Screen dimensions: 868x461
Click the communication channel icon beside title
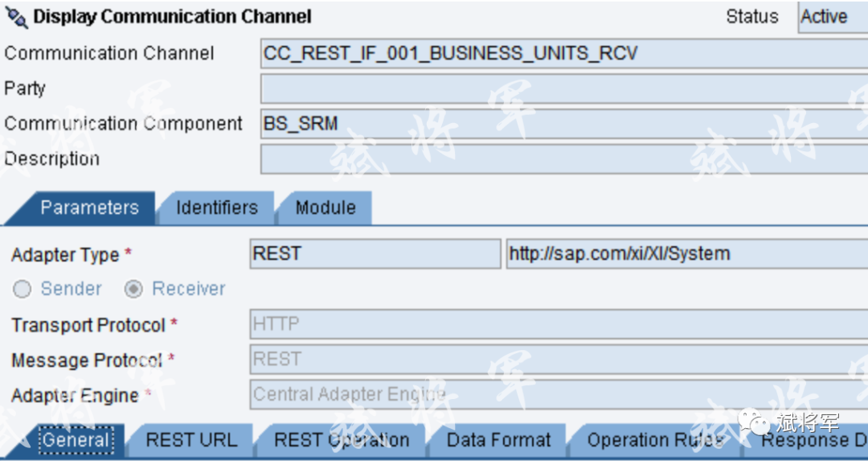16,18
